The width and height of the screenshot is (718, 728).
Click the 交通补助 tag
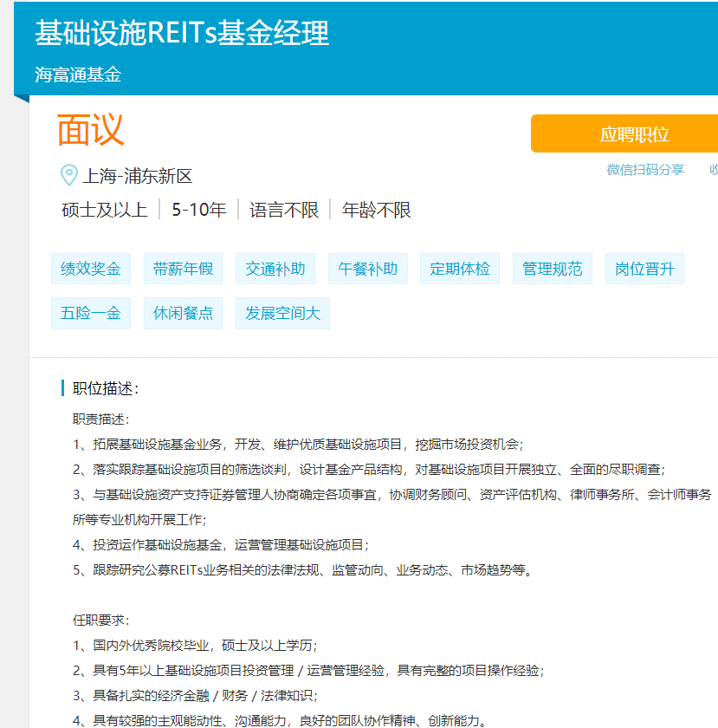tap(275, 268)
